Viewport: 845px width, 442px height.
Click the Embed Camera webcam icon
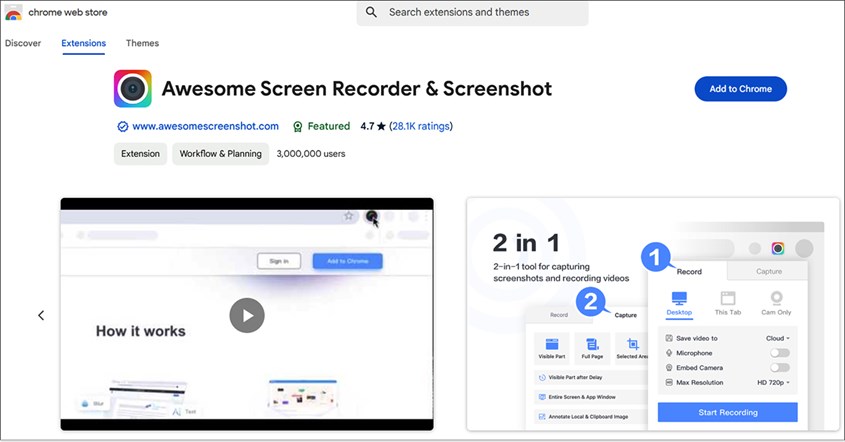669,368
